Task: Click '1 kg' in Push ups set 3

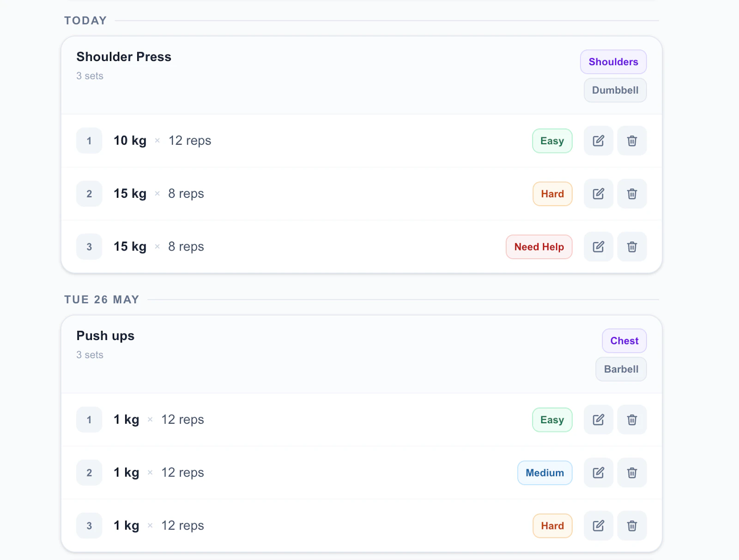Action: coord(127,526)
